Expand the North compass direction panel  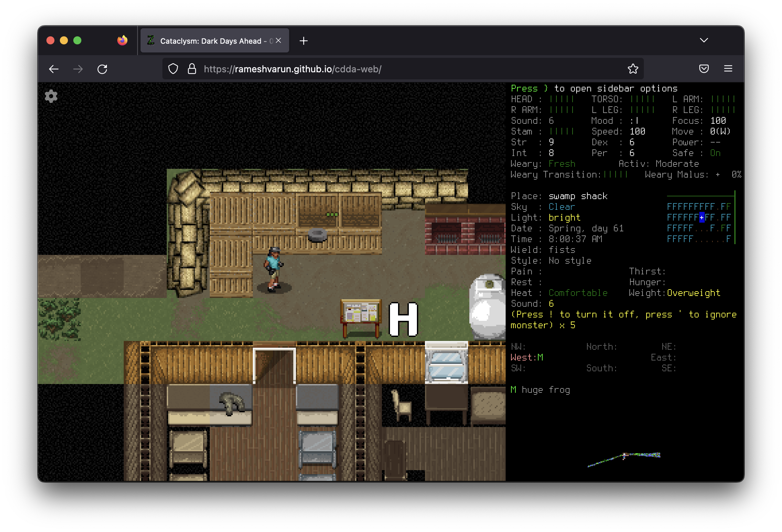tap(603, 346)
